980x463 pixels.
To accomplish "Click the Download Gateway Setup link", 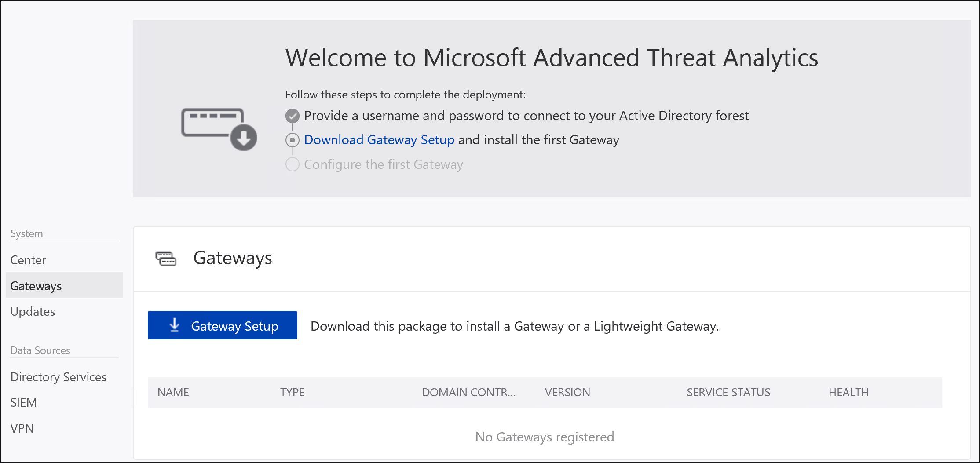I will pos(379,140).
